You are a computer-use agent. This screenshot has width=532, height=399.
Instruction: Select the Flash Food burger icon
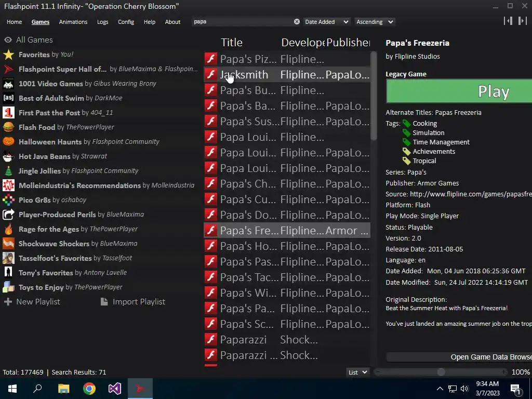(8, 127)
